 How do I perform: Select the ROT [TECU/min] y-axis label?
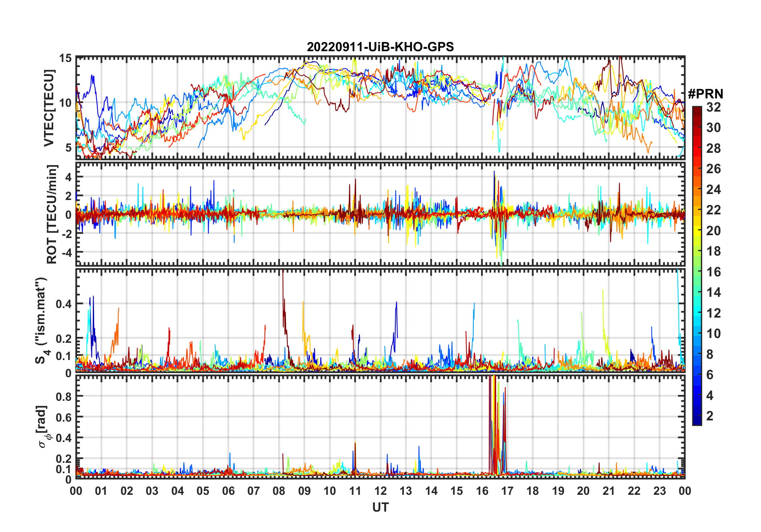(x=52, y=214)
